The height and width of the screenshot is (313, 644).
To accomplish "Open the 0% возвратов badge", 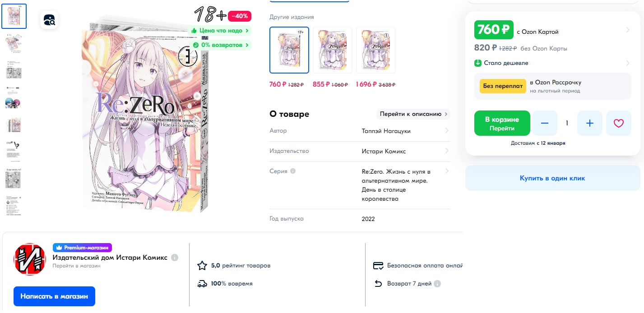I will coord(221,45).
